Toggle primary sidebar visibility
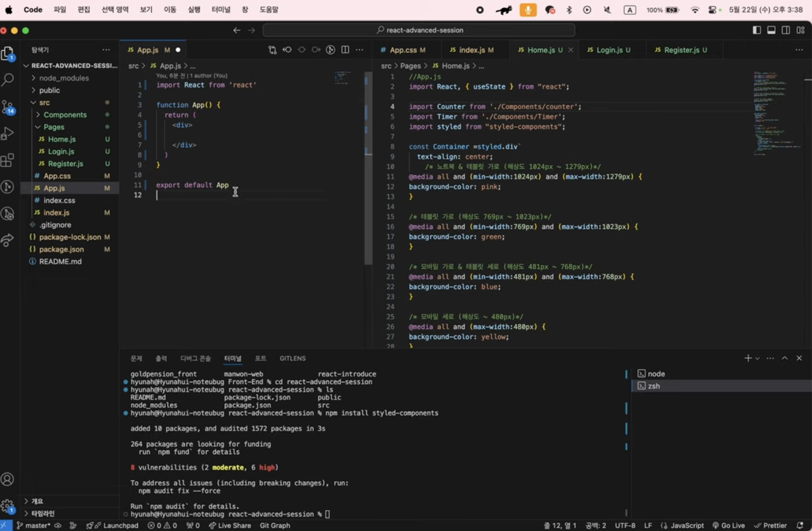 click(757, 30)
